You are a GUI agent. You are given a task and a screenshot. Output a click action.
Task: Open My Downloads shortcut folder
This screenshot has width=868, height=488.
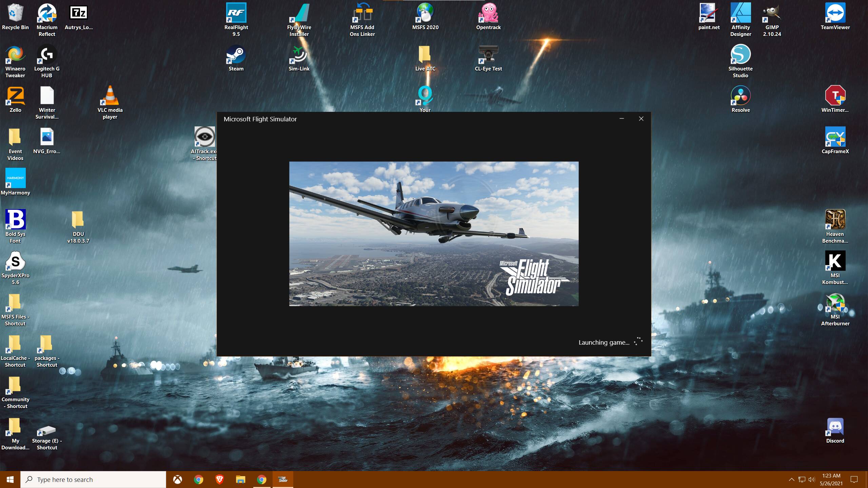point(15,433)
